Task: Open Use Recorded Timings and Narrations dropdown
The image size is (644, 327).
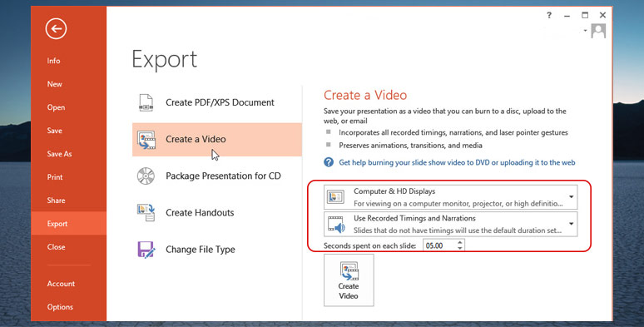Action: pyautogui.click(x=451, y=224)
